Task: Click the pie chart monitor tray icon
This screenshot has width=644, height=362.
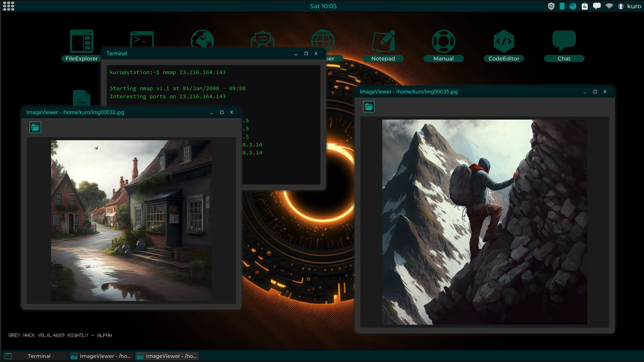Action: tap(572, 6)
